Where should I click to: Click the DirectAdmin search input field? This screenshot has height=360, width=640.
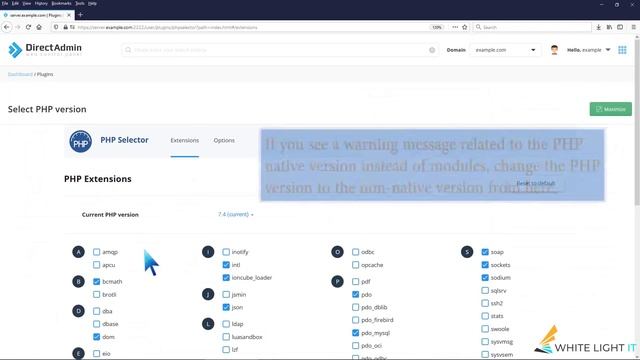(x=280, y=50)
